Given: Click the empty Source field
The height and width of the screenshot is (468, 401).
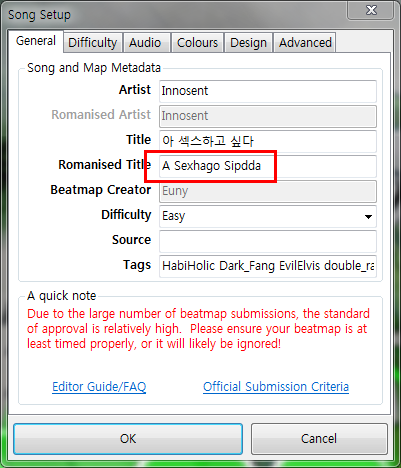Looking at the screenshot, I should [268, 241].
